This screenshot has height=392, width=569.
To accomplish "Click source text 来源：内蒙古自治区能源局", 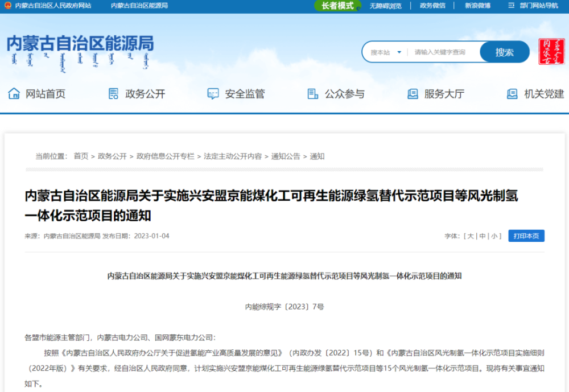I will click(63, 236).
